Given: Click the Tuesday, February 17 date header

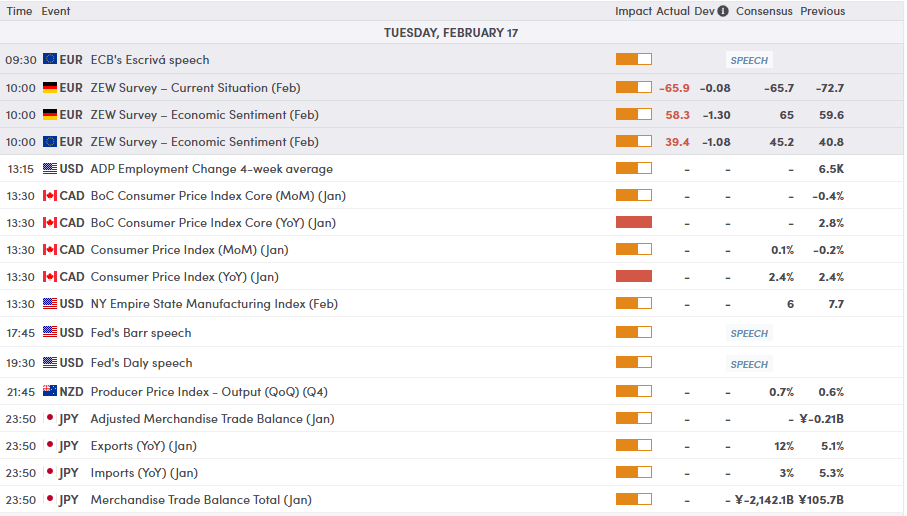Looking at the screenshot, I should (451, 33).
